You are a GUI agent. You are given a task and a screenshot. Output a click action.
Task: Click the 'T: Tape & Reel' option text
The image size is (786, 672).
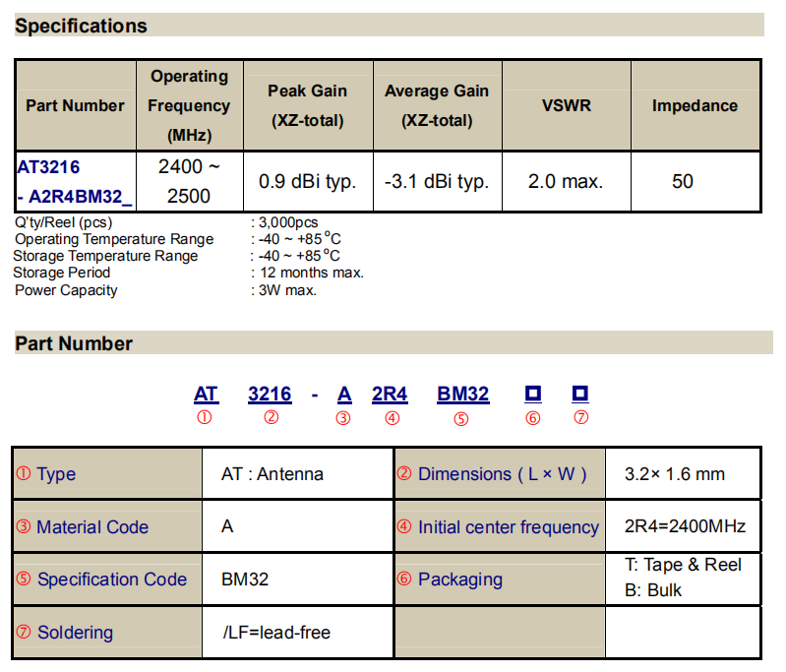(x=684, y=565)
